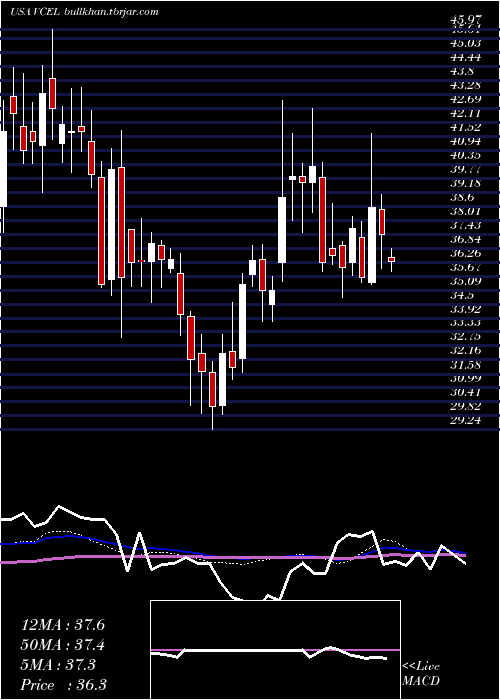The width and height of the screenshot is (500, 700).
Task: Select the 45.97 price axis label
Action: [x=467, y=21]
